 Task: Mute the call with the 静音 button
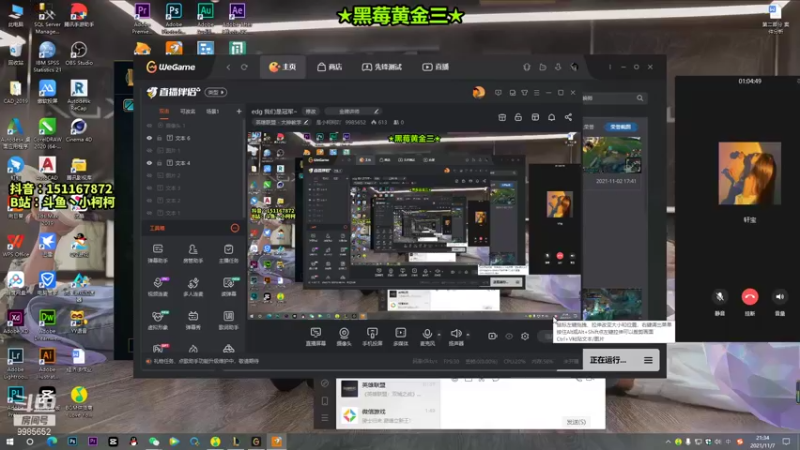tap(719, 296)
